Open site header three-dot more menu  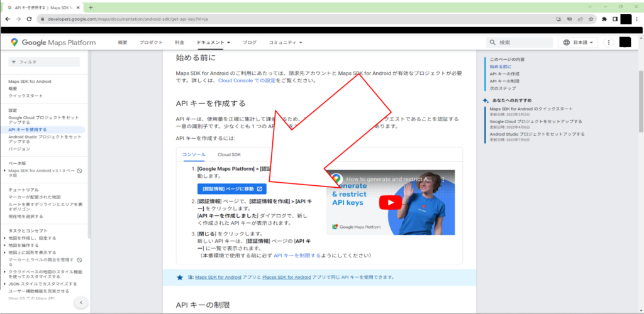[608, 43]
